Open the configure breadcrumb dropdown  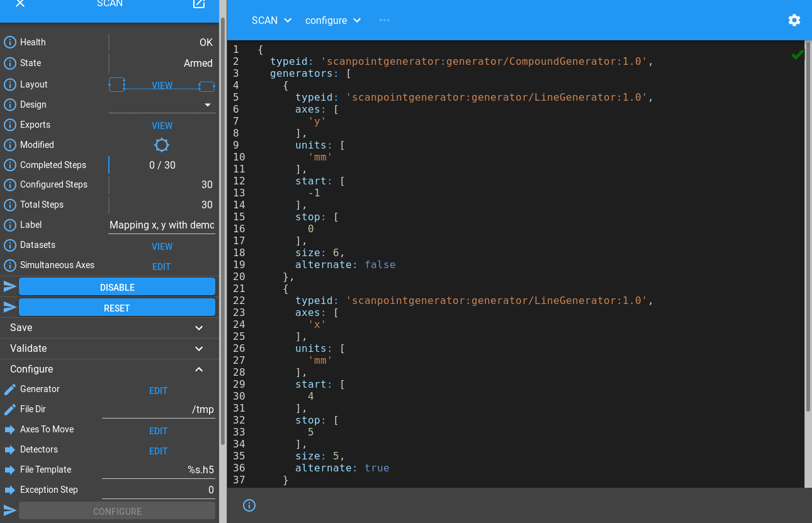click(333, 20)
